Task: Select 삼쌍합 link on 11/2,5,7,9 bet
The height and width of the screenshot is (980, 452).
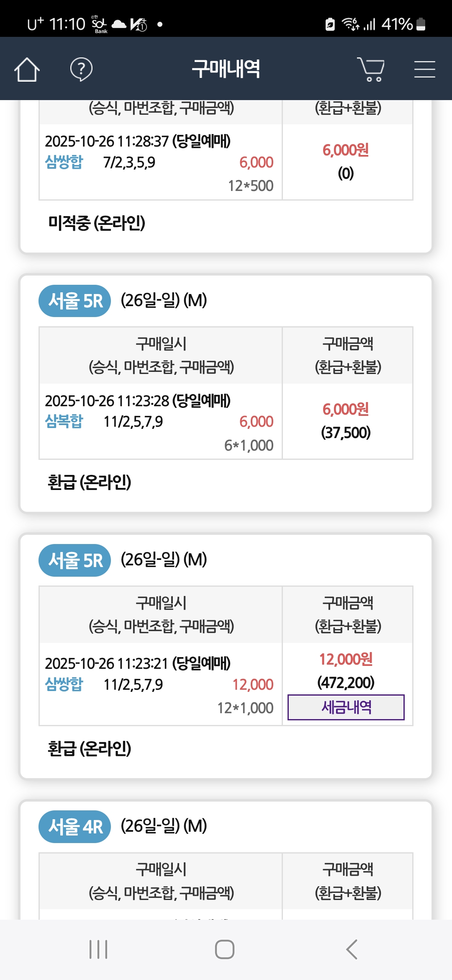Action: click(64, 684)
